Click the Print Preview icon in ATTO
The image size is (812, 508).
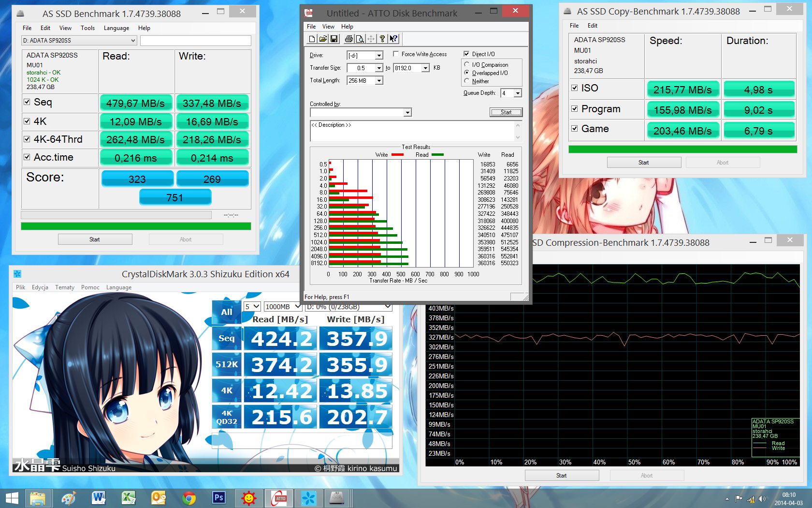tap(360, 39)
